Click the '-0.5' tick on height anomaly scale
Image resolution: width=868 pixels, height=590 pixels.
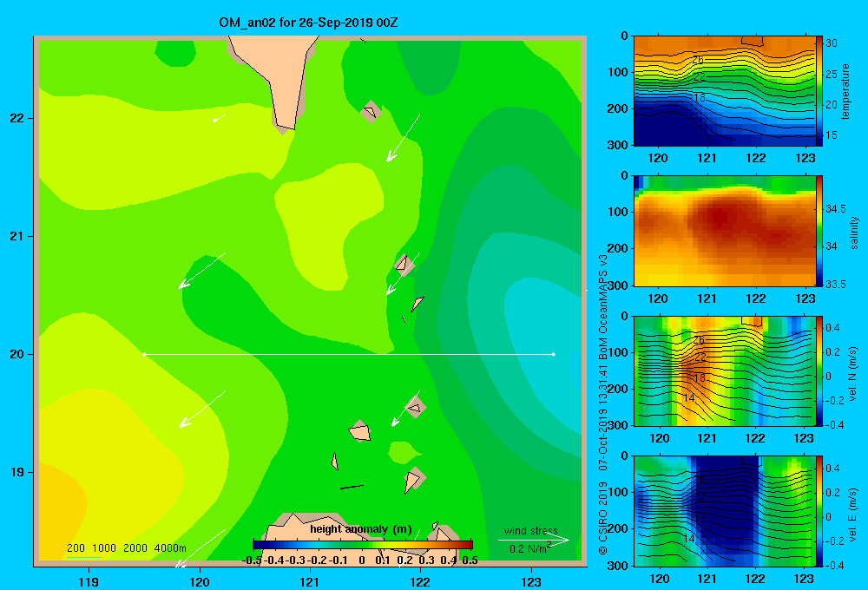252,560
